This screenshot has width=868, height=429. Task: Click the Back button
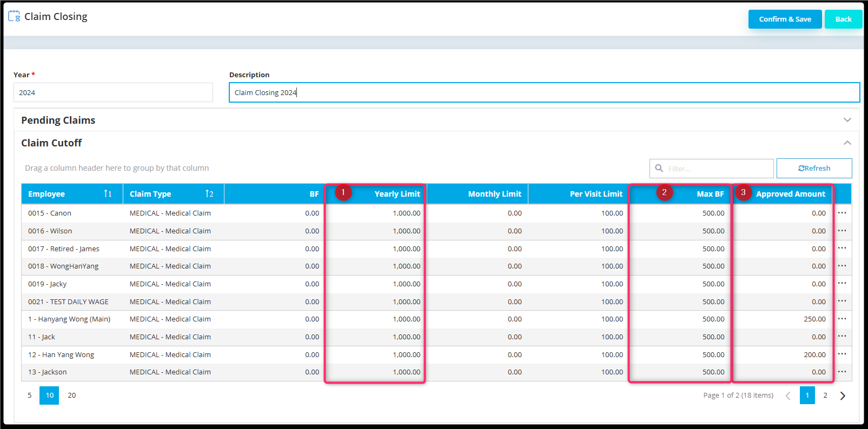coord(843,19)
